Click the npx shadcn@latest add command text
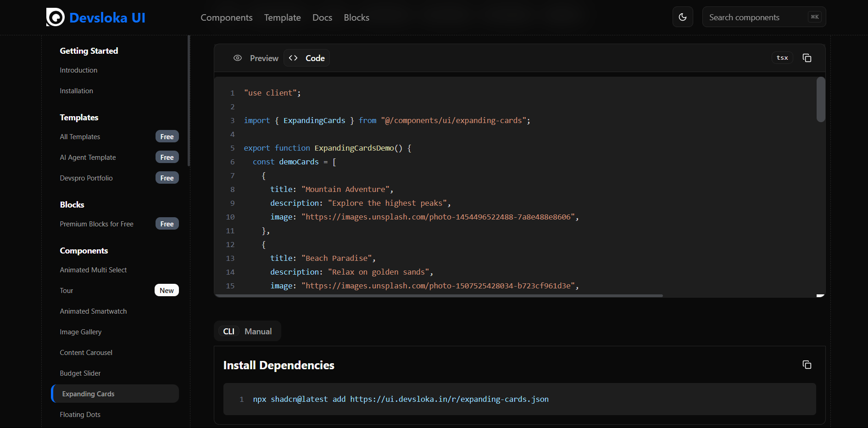 (401, 399)
